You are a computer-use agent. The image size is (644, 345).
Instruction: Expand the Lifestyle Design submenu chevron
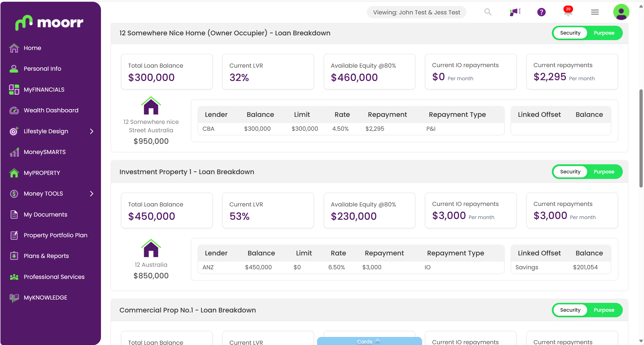(x=92, y=131)
